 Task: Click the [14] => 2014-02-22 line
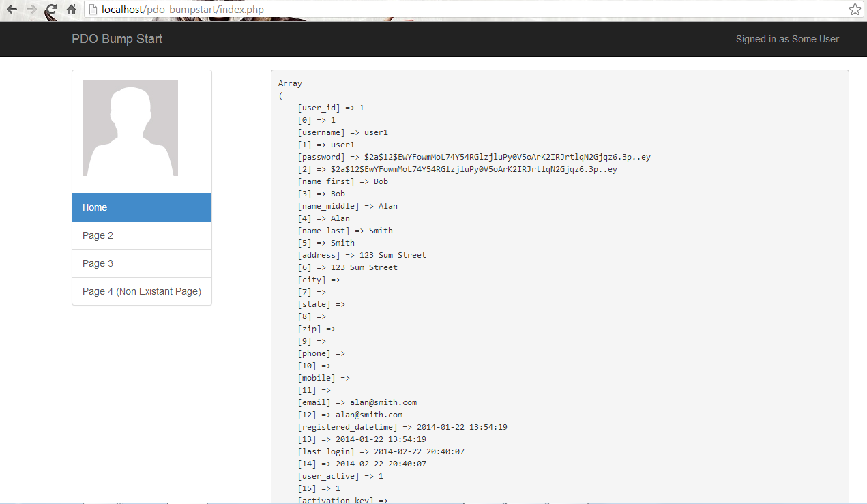362,464
